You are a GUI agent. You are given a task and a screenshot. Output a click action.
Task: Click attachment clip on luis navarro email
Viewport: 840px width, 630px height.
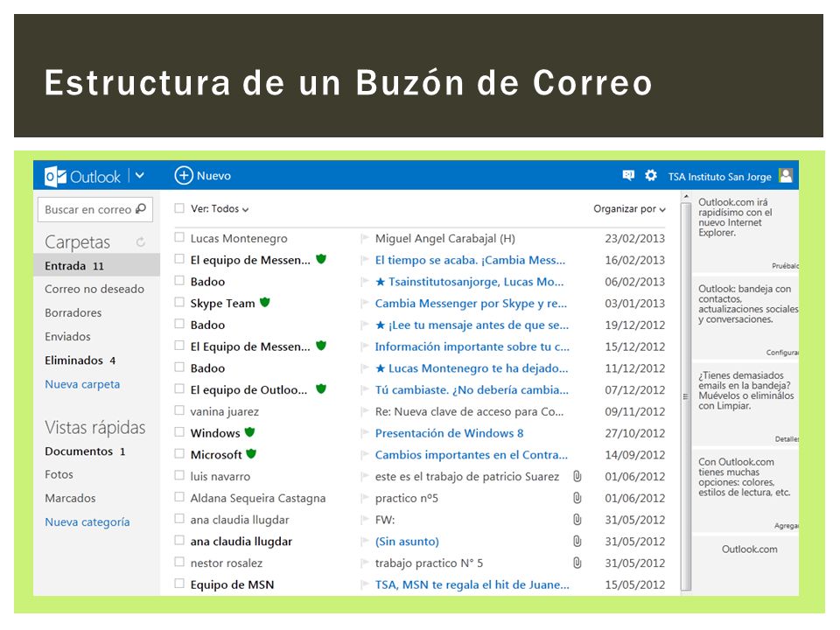point(577,476)
